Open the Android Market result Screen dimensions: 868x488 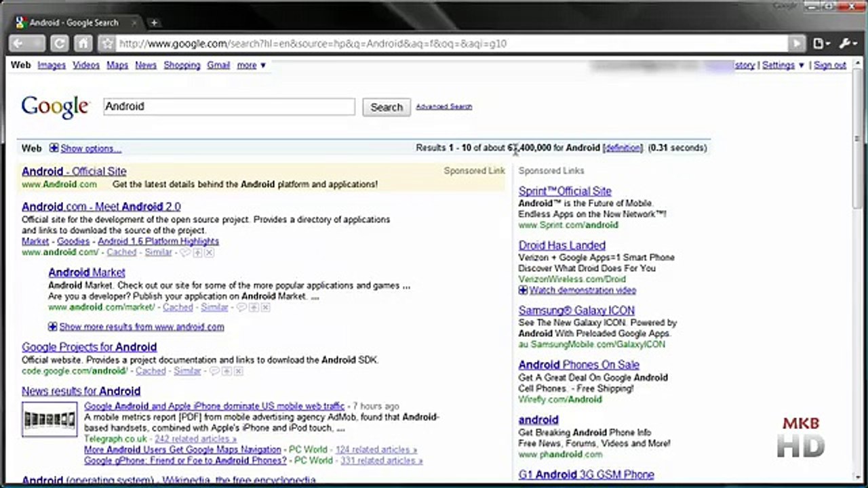[87, 272]
